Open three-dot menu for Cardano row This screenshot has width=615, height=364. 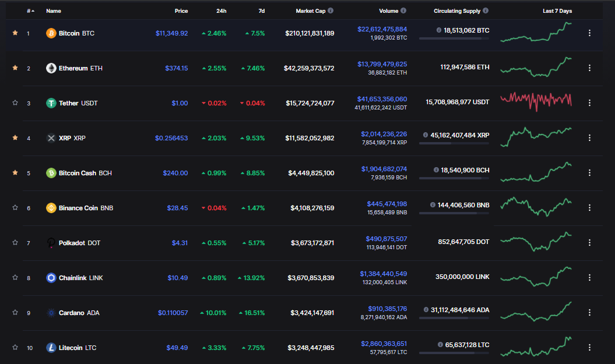coord(589,313)
